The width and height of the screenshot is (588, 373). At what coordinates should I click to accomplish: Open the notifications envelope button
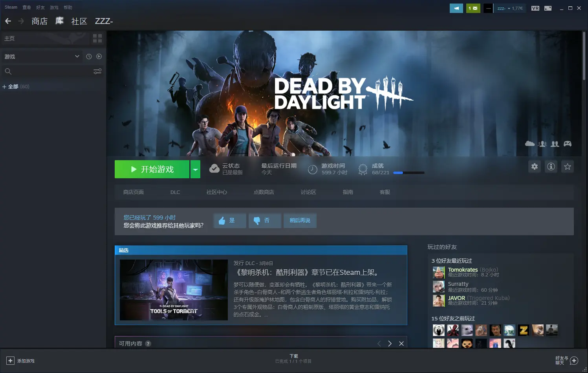(x=473, y=8)
